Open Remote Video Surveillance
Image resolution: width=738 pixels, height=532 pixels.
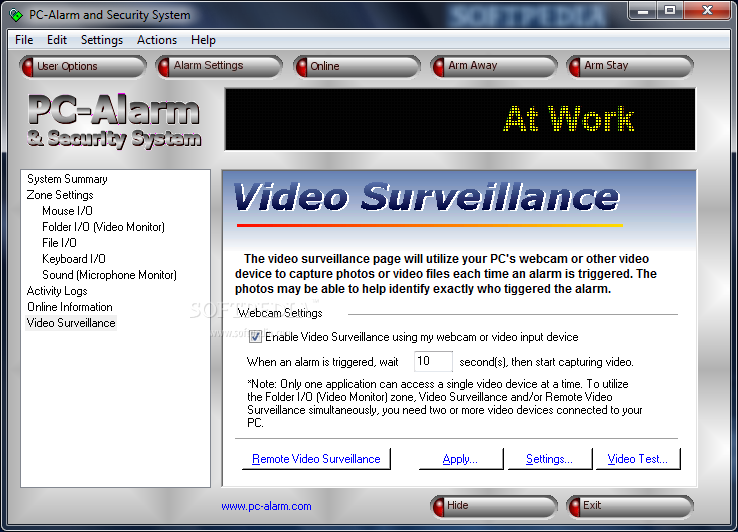[x=316, y=459]
